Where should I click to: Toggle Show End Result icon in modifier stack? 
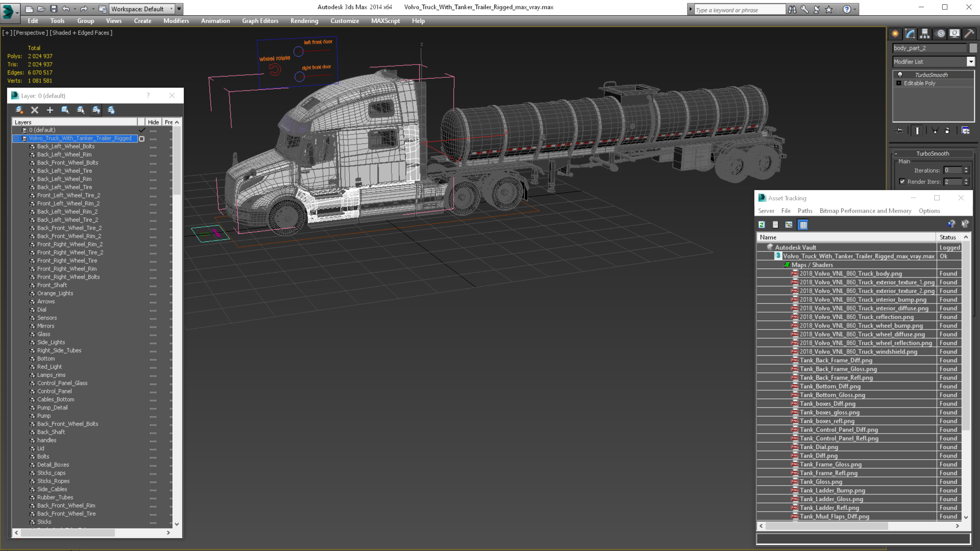(917, 130)
